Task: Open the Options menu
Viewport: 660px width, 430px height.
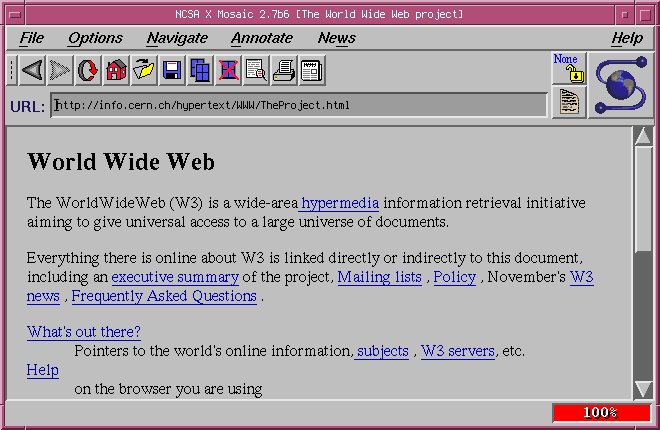Action: click(x=95, y=38)
